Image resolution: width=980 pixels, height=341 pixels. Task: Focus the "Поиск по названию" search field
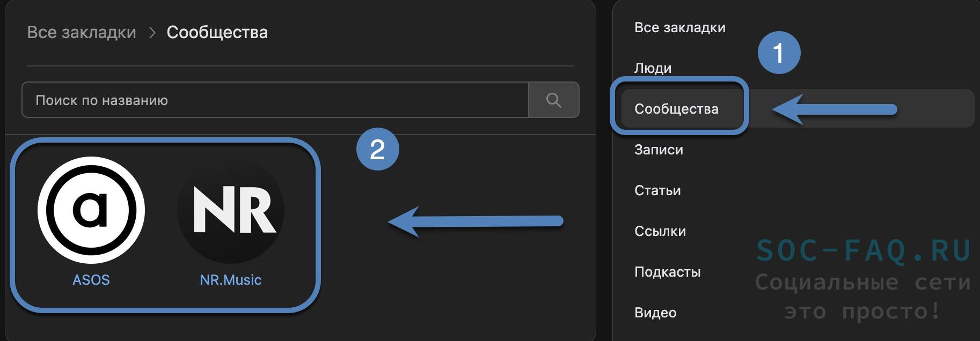pyautogui.click(x=275, y=100)
